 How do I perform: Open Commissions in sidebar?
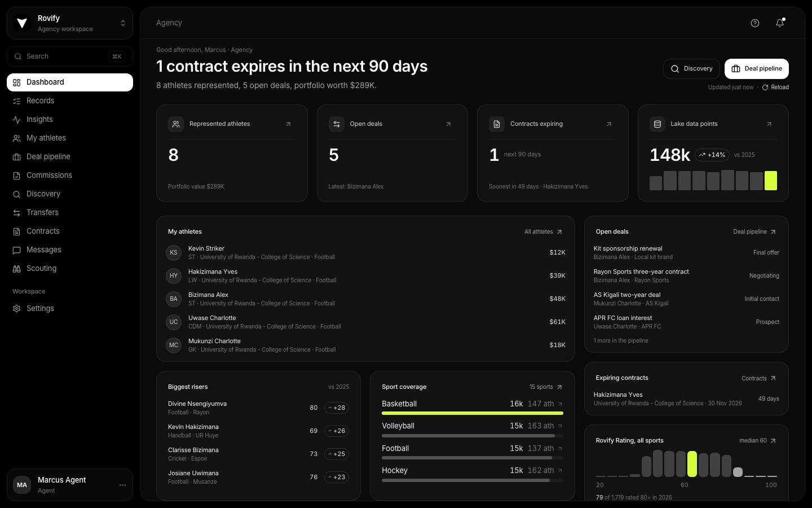click(70, 176)
